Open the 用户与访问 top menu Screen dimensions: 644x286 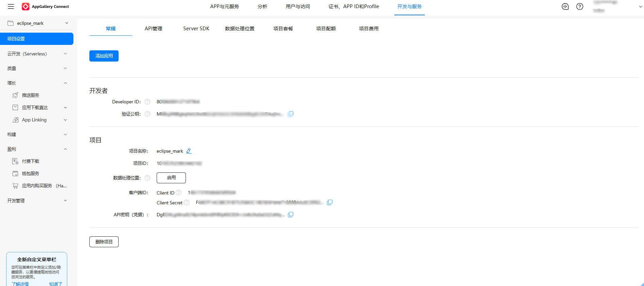[x=298, y=6]
